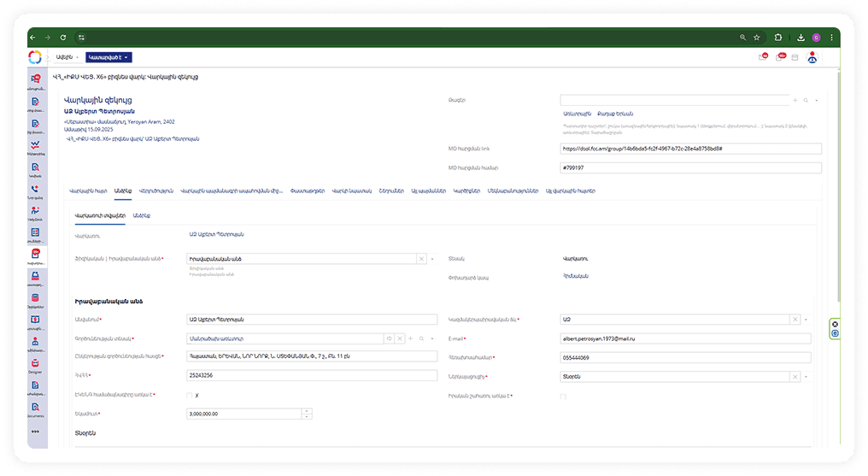Toggle the ԷԿԵՆԳ համաձայնագիր checkbox
868x476 pixels.
coord(189,396)
